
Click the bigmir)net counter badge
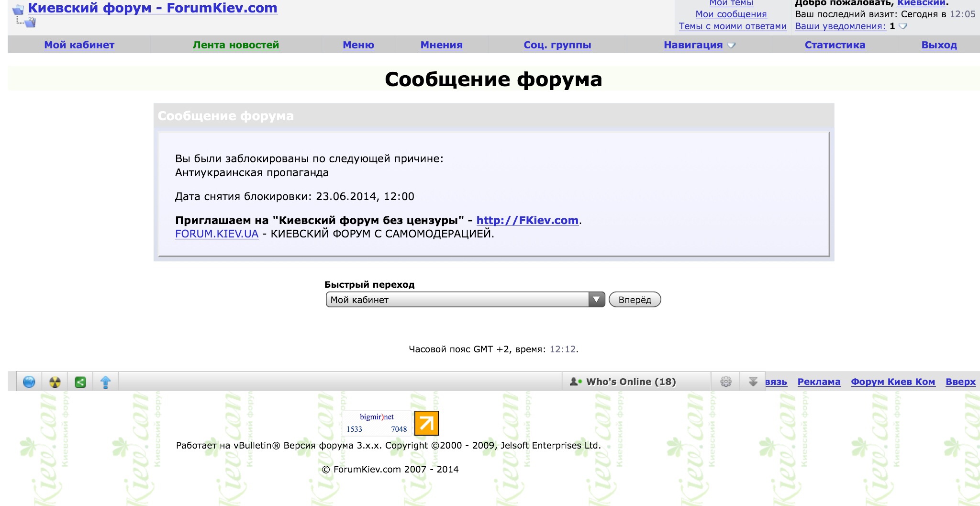click(377, 423)
